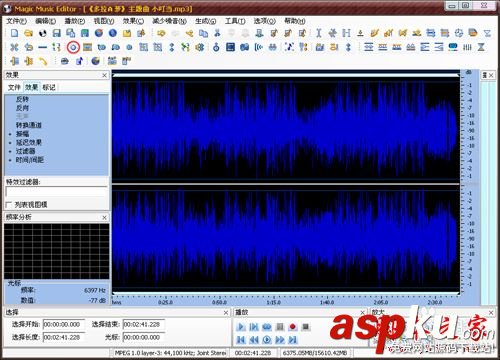
Task: Tick the 列表视图模 checkbox
Action: point(9,204)
